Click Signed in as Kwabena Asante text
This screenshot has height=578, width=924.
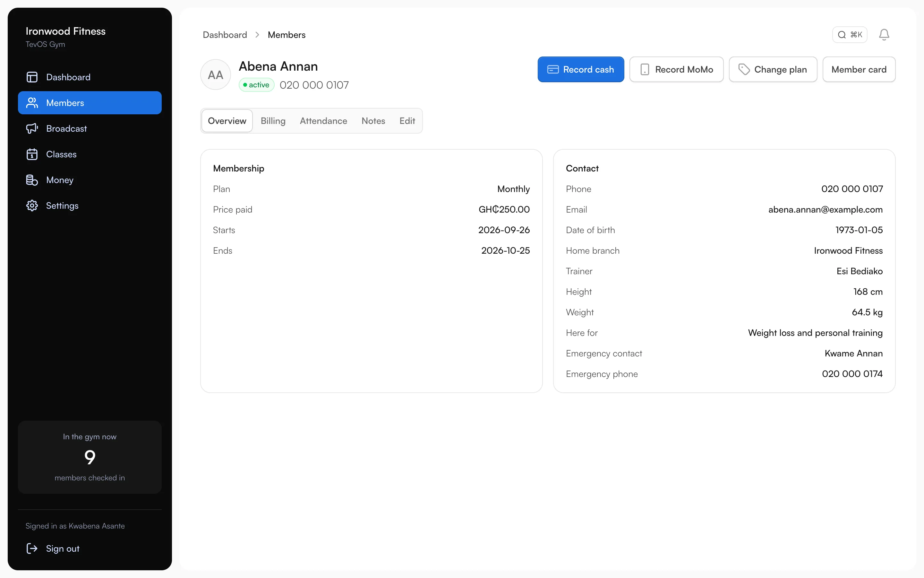coord(75,526)
